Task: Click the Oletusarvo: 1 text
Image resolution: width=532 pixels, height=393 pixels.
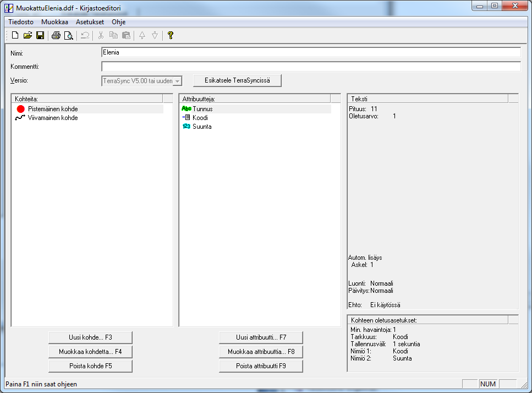Action: [372, 116]
